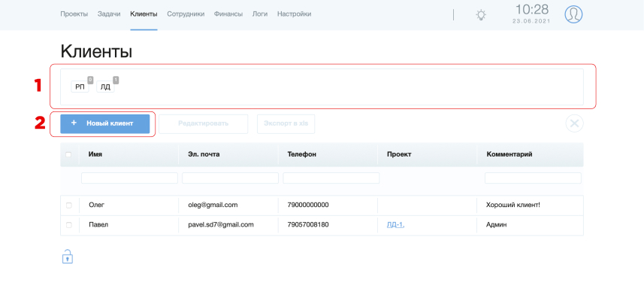Tick the select-all checkbox in table header

click(x=68, y=154)
